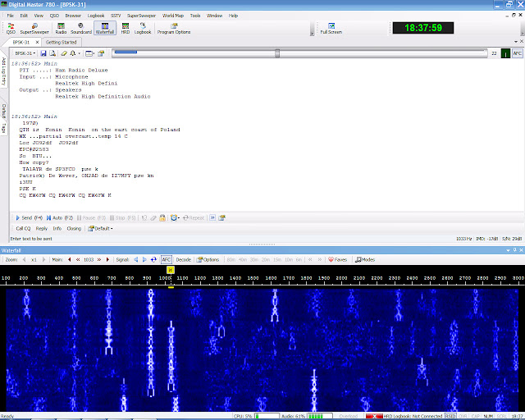Viewport: 525px width, 420px height.
Task: Toggle AFC in the waterfall toolbar
Action: point(167,259)
